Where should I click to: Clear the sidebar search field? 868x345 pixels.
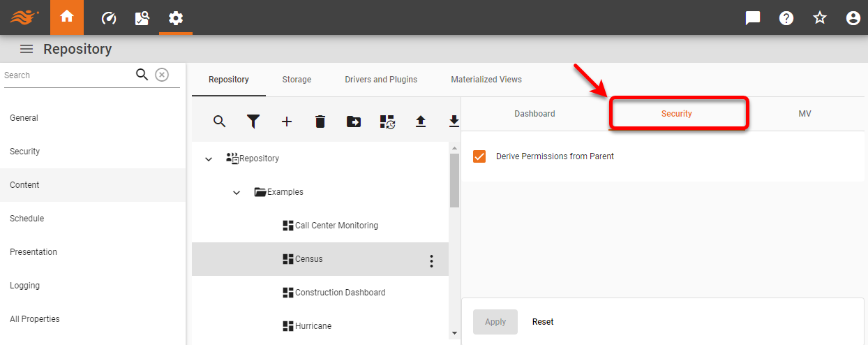162,75
